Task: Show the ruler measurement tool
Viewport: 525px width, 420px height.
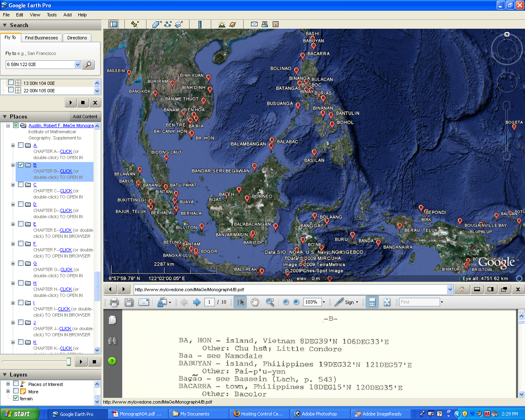Action: (x=200, y=24)
